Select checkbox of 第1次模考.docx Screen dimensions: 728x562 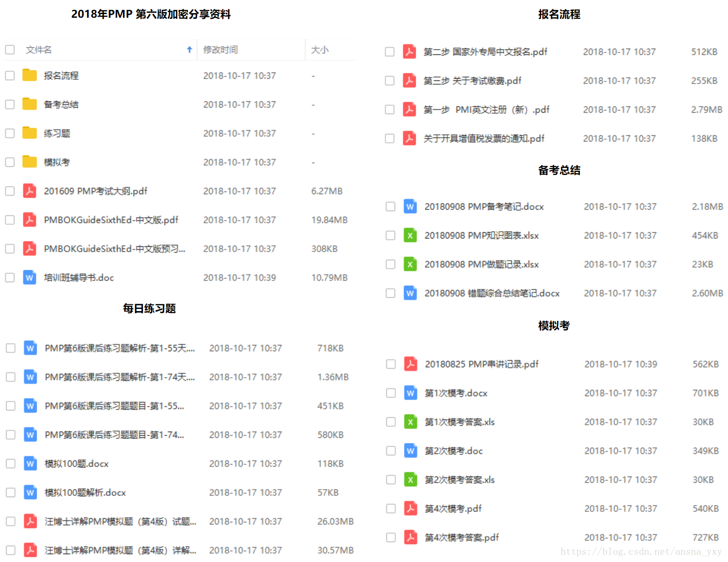coord(391,393)
